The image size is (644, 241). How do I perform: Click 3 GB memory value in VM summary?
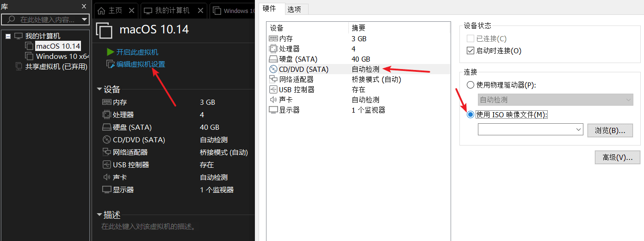(x=207, y=102)
